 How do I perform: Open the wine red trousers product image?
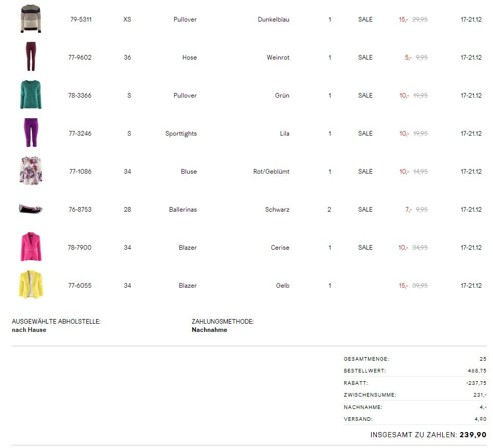click(x=30, y=57)
